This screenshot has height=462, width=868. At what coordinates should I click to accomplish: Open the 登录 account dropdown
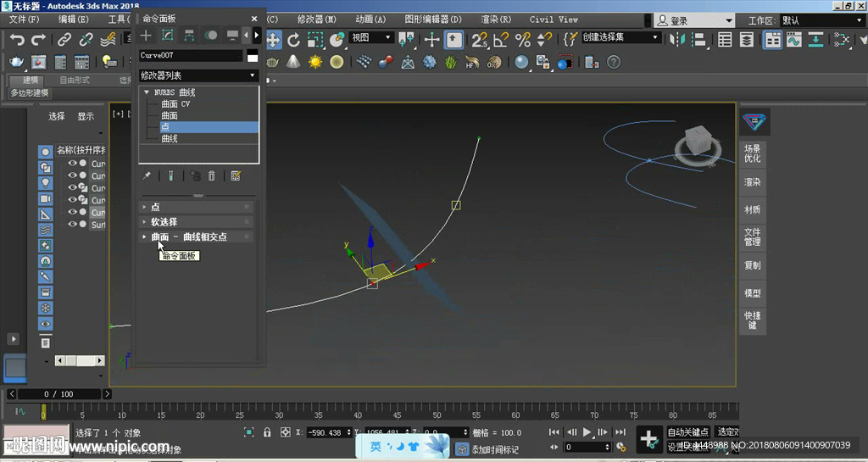pyautogui.click(x=694, y=20)
